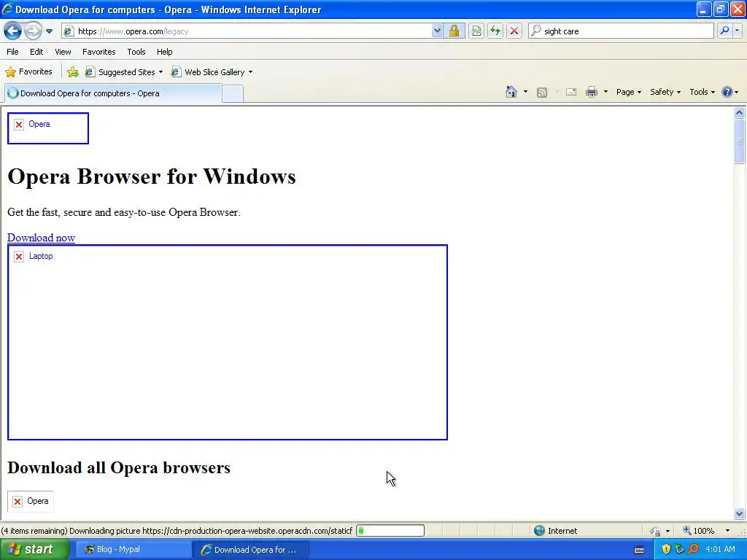
Task: Click the security lock icon
Action: click(x=454, y=31)
